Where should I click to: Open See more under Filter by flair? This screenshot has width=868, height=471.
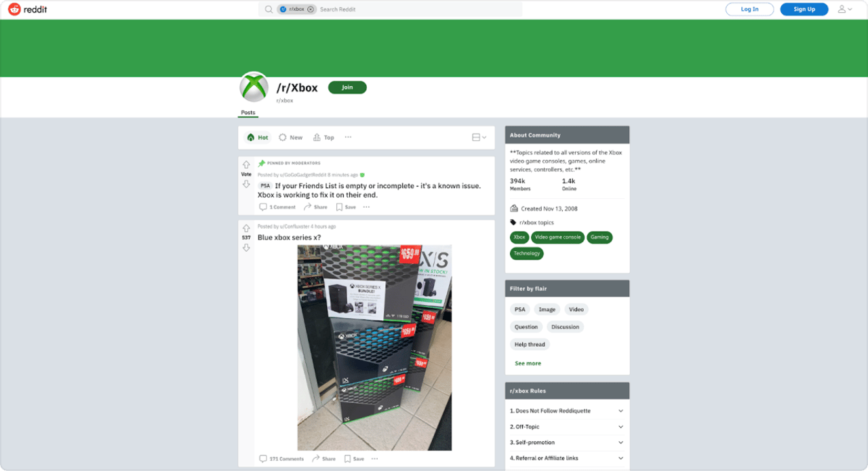coord(528,363)
